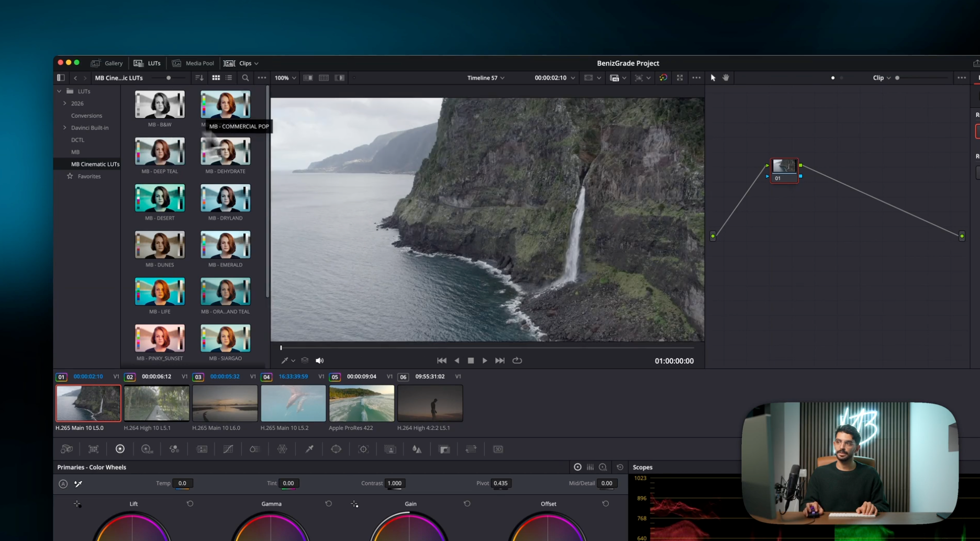Open the viewer zoom 100% dropdown
980x541 pixels.
285,78
